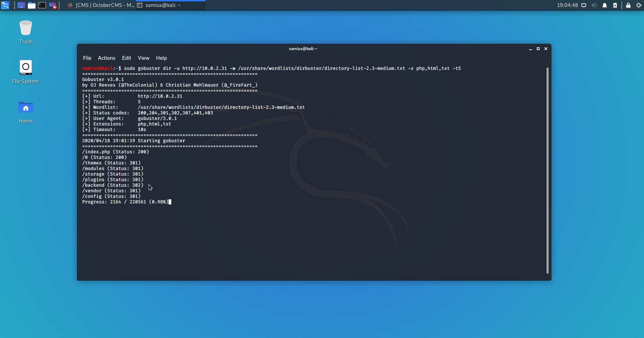Viewport: 644px width, 338px height.
Task: Open the panel clock showing 19:04:48
Action: point(567,5)
